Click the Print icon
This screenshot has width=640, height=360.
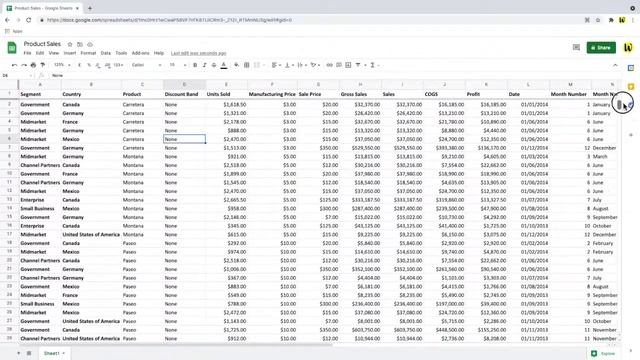pyautogui.click(x=33, y=65)
